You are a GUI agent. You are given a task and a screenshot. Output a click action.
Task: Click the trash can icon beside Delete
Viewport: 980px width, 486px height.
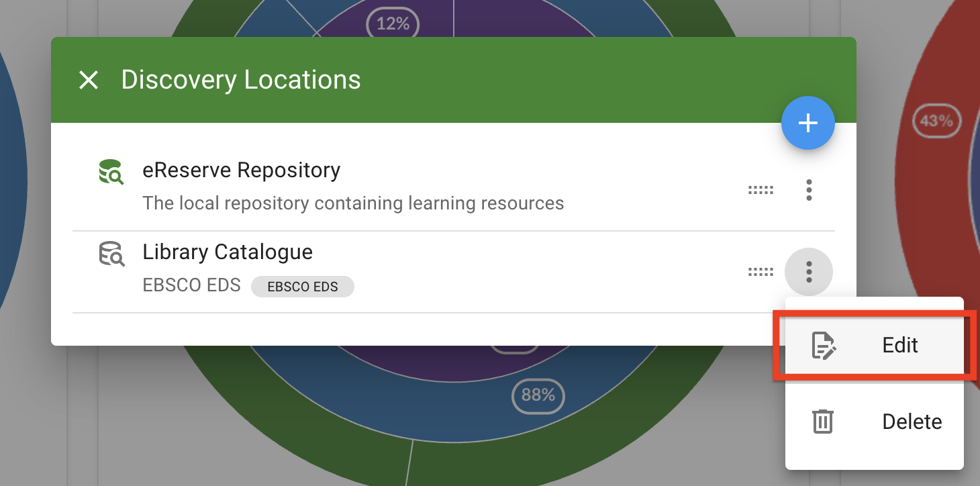[x=823, y=422]
